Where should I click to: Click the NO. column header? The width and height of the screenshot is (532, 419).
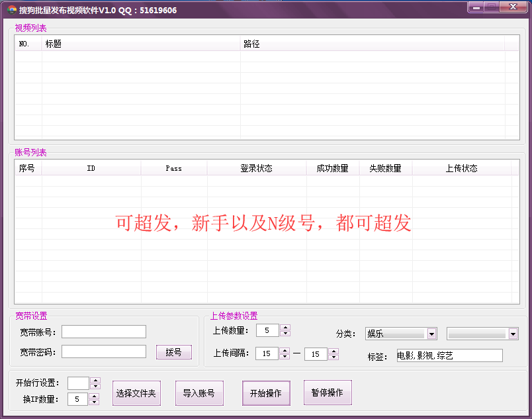pyautogui.click(x=28, y=44)
